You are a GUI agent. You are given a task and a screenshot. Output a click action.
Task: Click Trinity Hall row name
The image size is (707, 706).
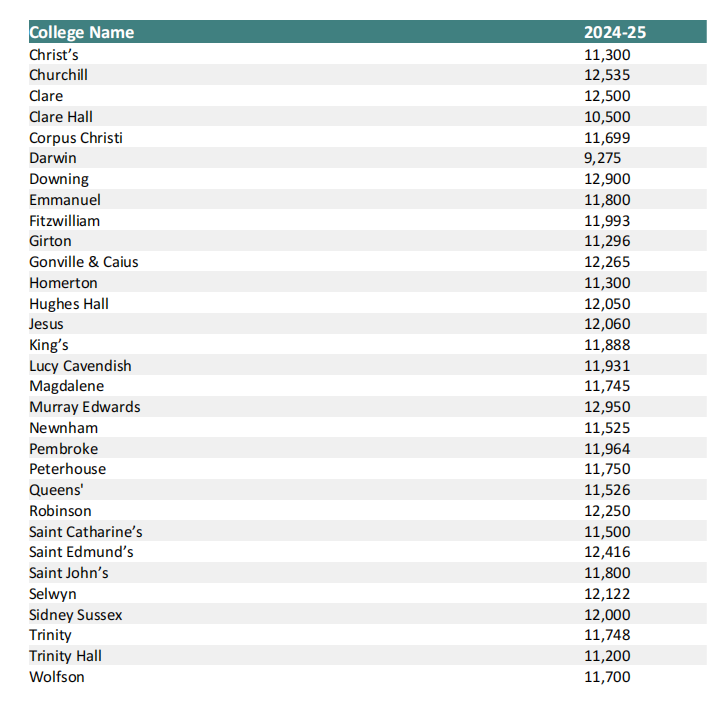65,656
